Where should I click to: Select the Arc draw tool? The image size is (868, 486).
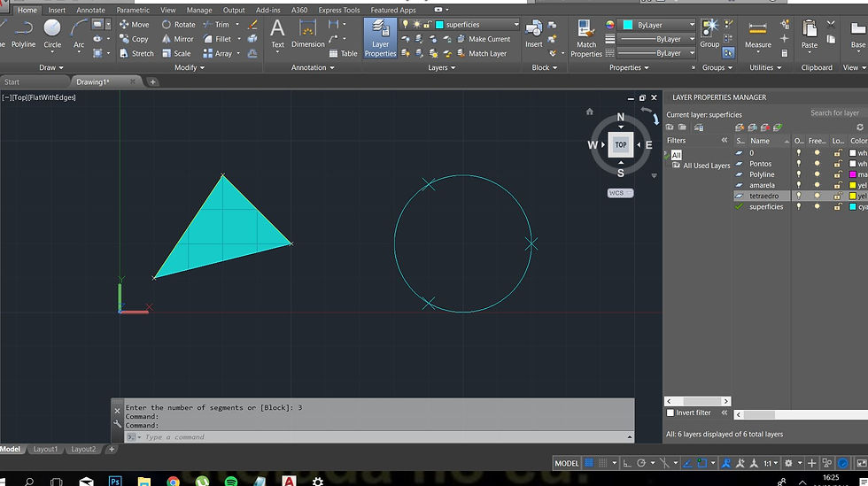[79, 35]
